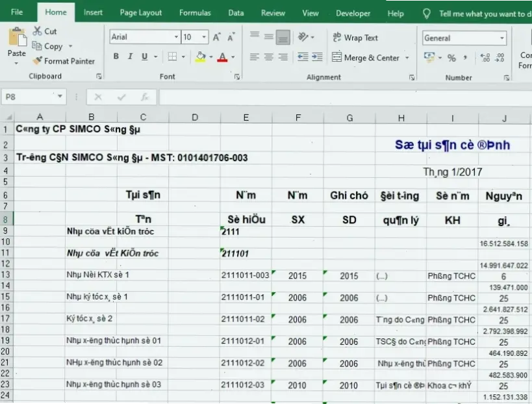Toggle Wrap Text for the cell
The width and height of the screenshot is (532, 404).
coord(355,38)
